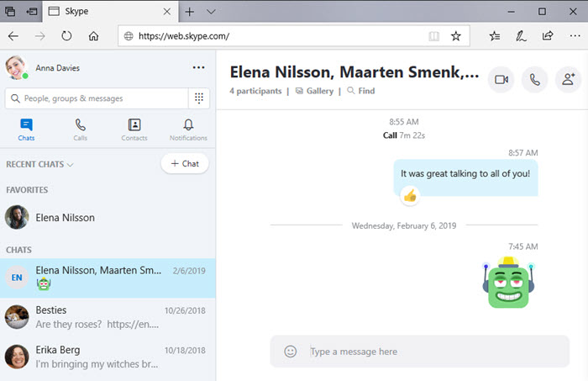Switch to the Contacts tab
The width and height of the screenshot is (588, 381).
pyautogui.click(x=134, y=130)
